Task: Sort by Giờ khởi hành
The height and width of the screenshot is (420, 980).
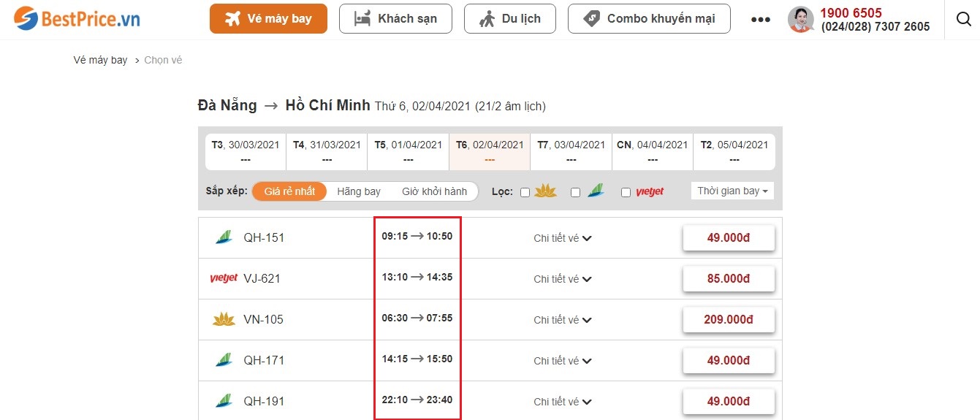Action: (434, 191)
